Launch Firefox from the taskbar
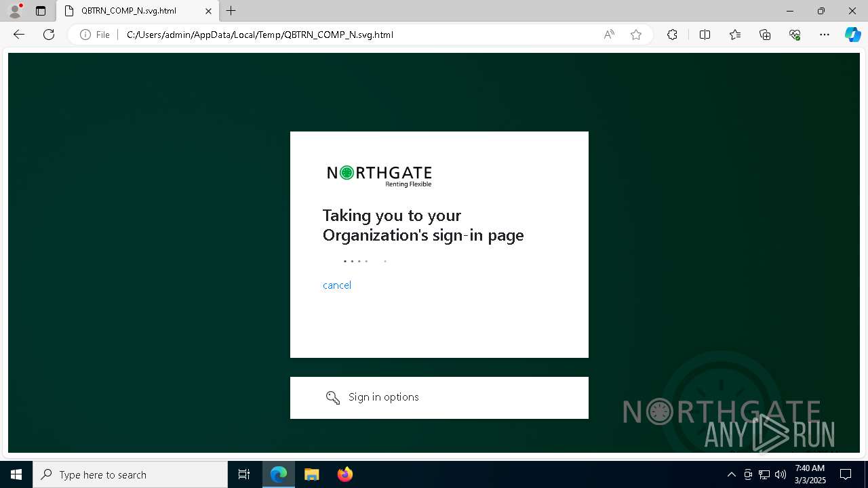Screen dimensions: 868x488 click(344, 474)
